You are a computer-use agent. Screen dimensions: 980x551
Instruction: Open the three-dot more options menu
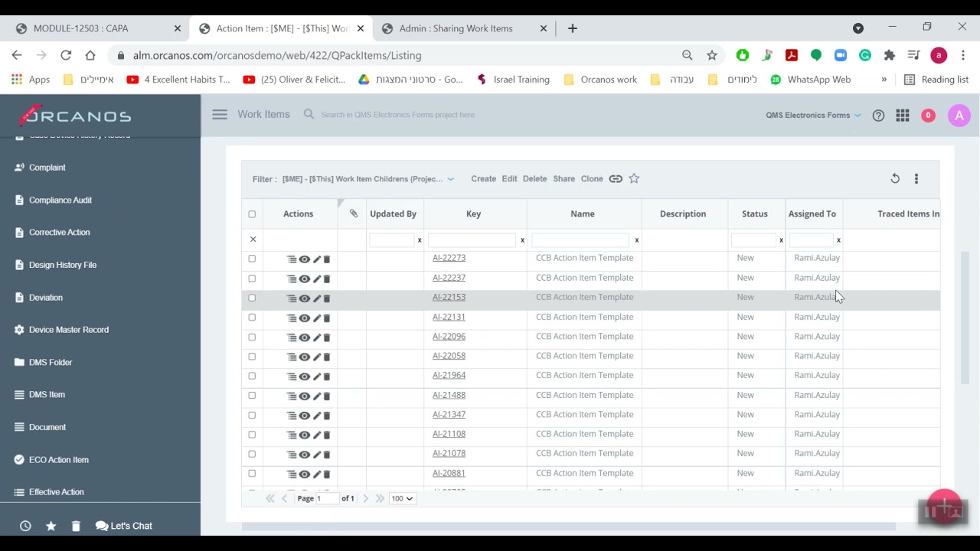pyautogui.click(x=916, y=178)
